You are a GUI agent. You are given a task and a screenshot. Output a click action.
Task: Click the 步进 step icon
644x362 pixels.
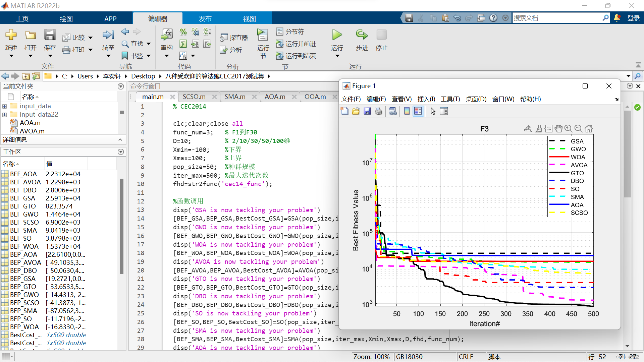pyautogui.click(x=362, y=35)
